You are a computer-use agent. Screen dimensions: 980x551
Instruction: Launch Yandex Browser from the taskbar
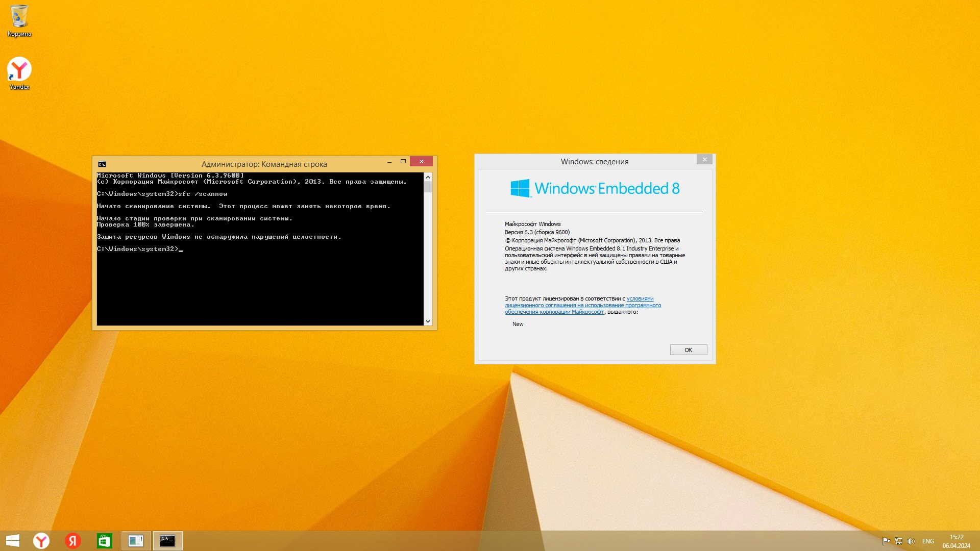(x=41, y=541)
